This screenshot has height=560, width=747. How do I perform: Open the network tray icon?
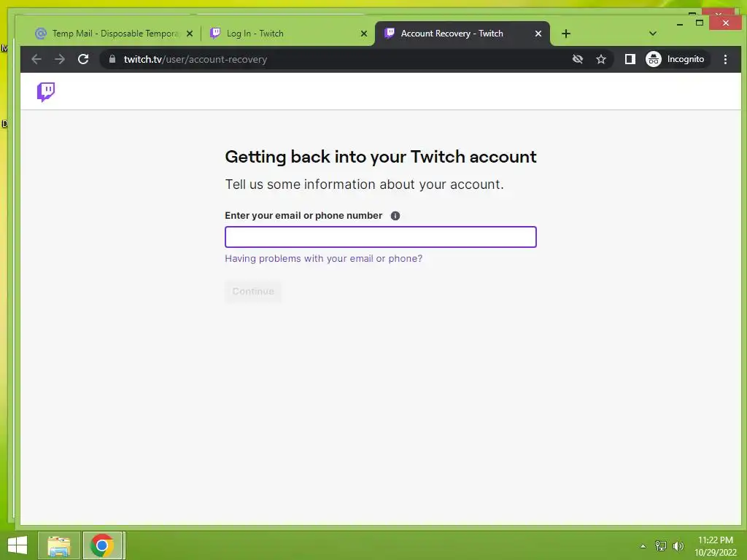(x=660, y=545)
